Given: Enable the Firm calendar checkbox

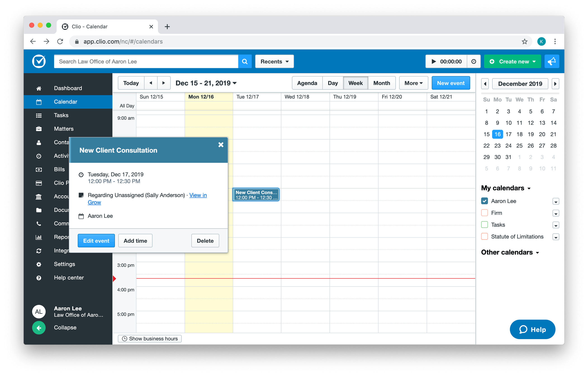Looking at the screenshot, I should click(x=484, y=213).
